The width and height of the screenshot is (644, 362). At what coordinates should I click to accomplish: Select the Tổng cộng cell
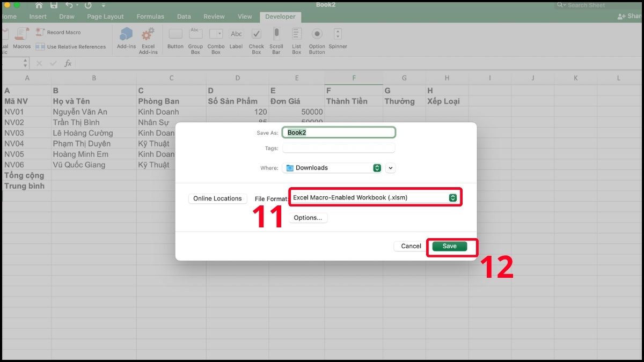[x=27, y=175]
